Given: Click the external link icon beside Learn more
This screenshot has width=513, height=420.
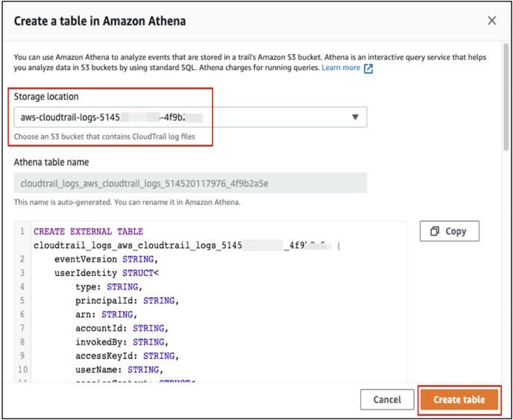Looking at the screenshot, I should pyautogui.click(x=368, y=69).
